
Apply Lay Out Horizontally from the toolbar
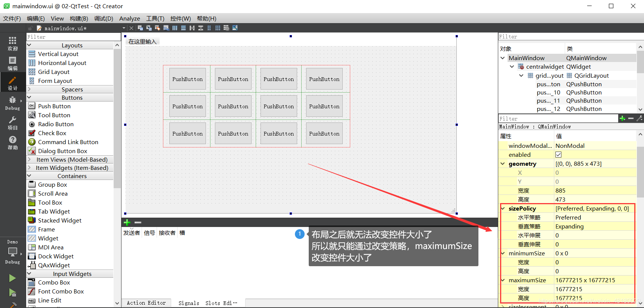click(175, 28)
